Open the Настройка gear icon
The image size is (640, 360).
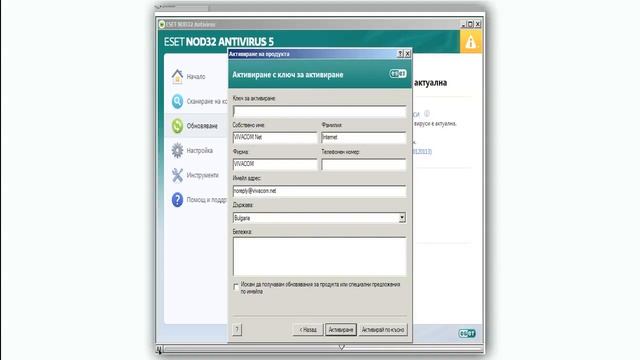(x=177, y=151)
